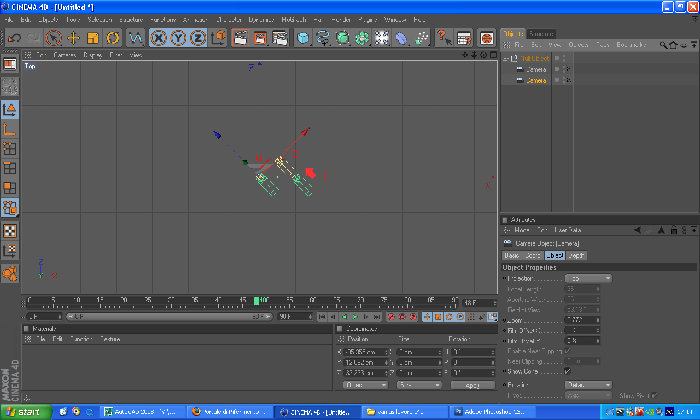The width and height of the screenshot is (700, 420).
Task: Click the Live Selection tool icon
Action: point(54,38)
